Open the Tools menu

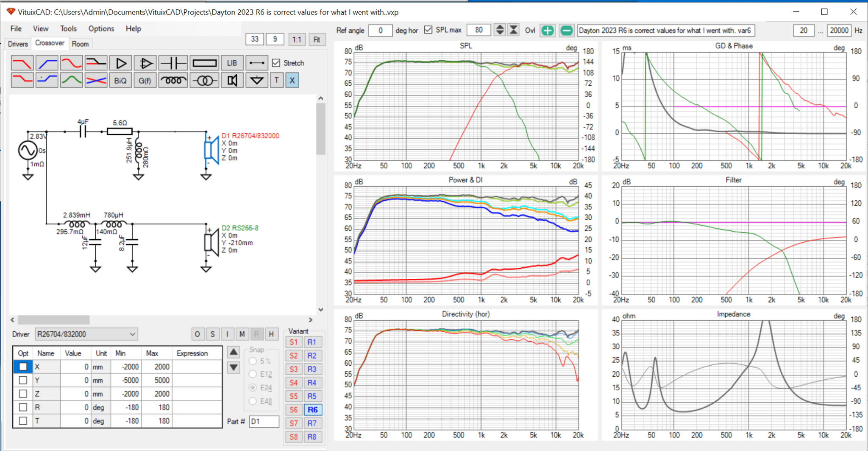tap(68, 28)
